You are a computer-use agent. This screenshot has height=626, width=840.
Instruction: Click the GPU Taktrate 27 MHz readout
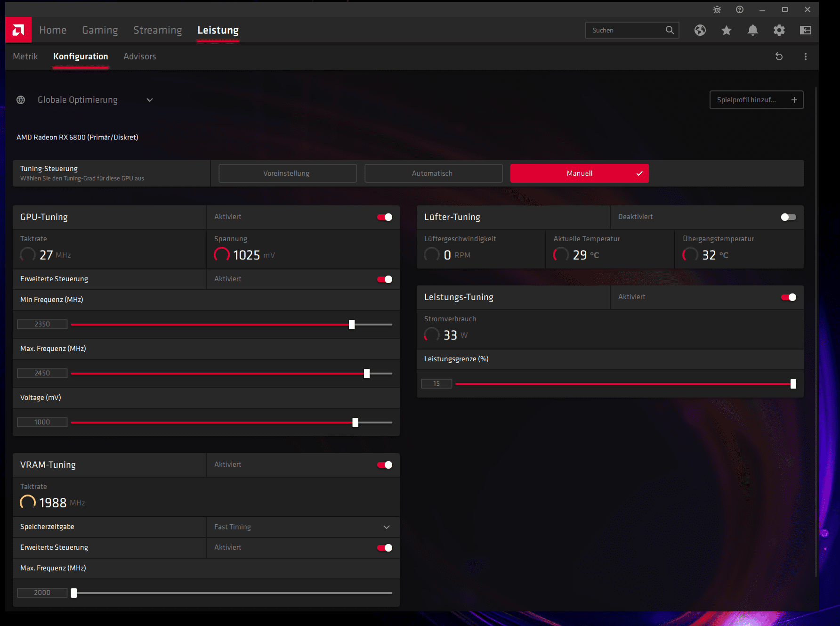pyautogui.click(x=46, y=255)
